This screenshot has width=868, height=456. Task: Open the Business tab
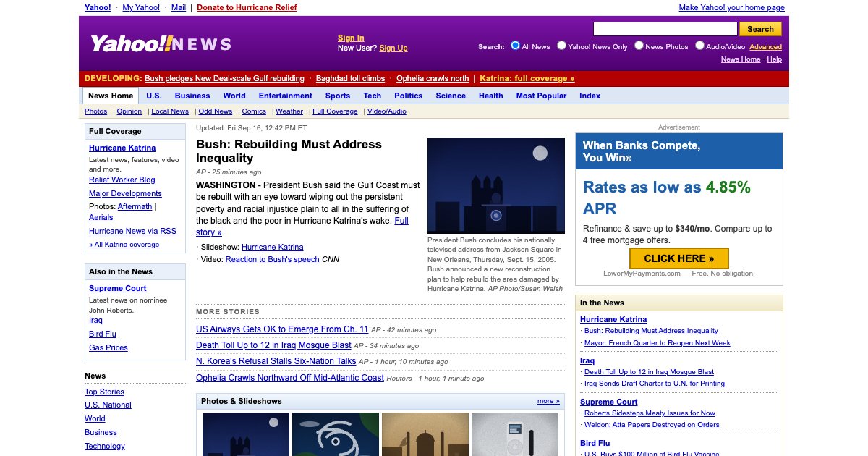[x=192, y=96]
